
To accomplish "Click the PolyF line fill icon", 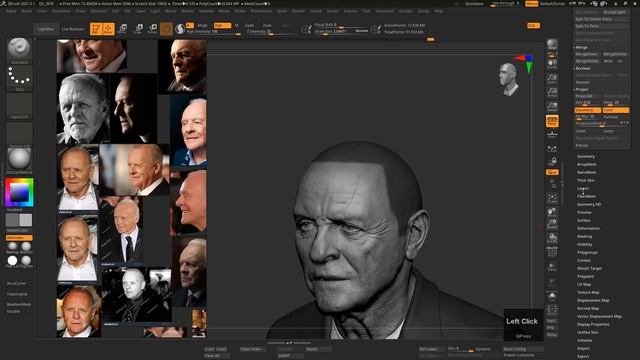I will click(x=552, y=252).
